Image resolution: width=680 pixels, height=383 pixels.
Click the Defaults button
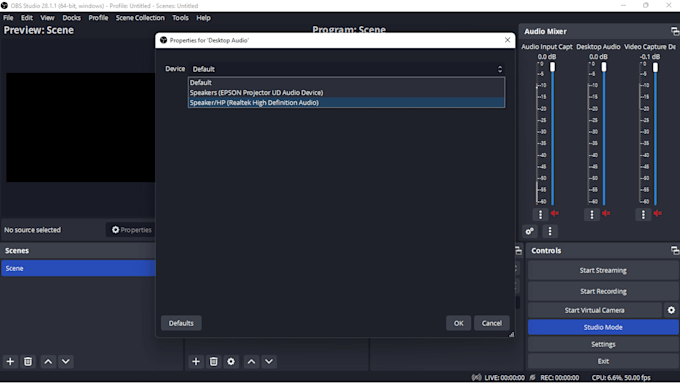181,323
